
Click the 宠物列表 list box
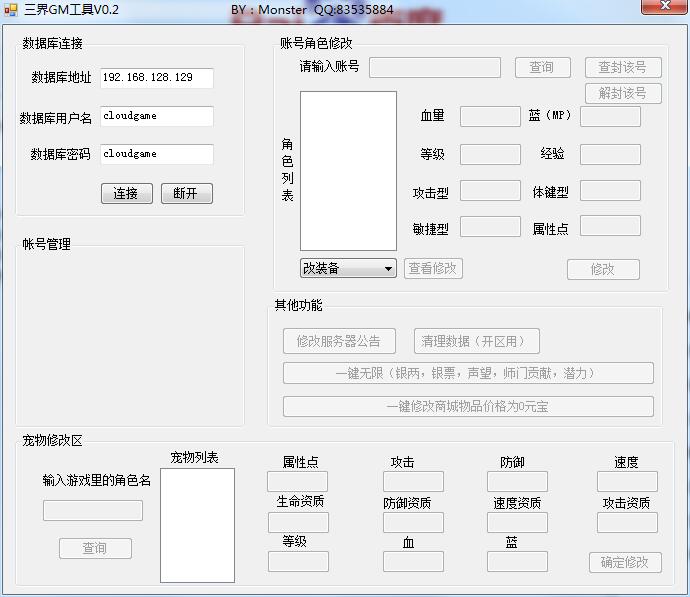pos(197,525)
